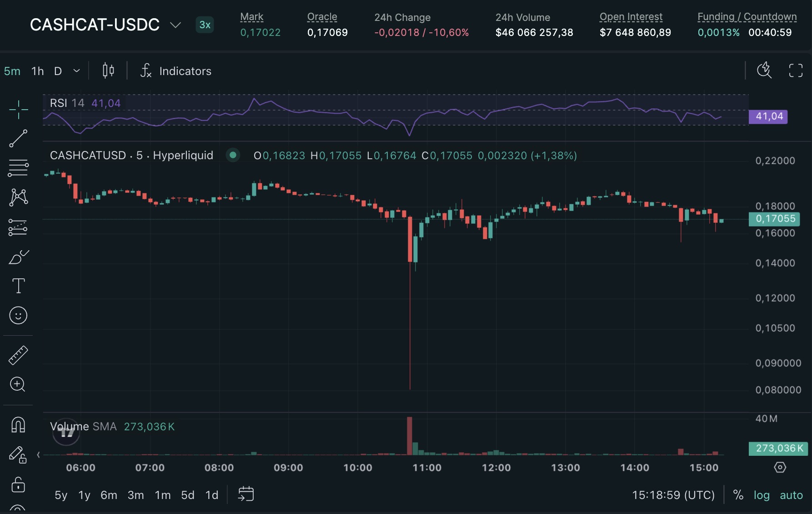Open the go-to-date calendar icon
The width and height of the screenshot is (812, 514).
click(x=246, y=494)
